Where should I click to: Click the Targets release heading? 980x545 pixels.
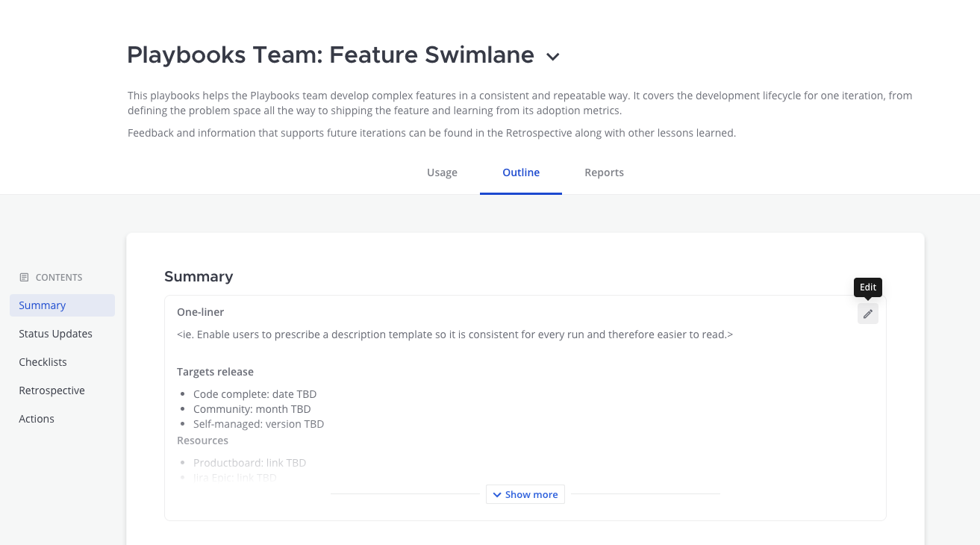(x=215, y=371)
